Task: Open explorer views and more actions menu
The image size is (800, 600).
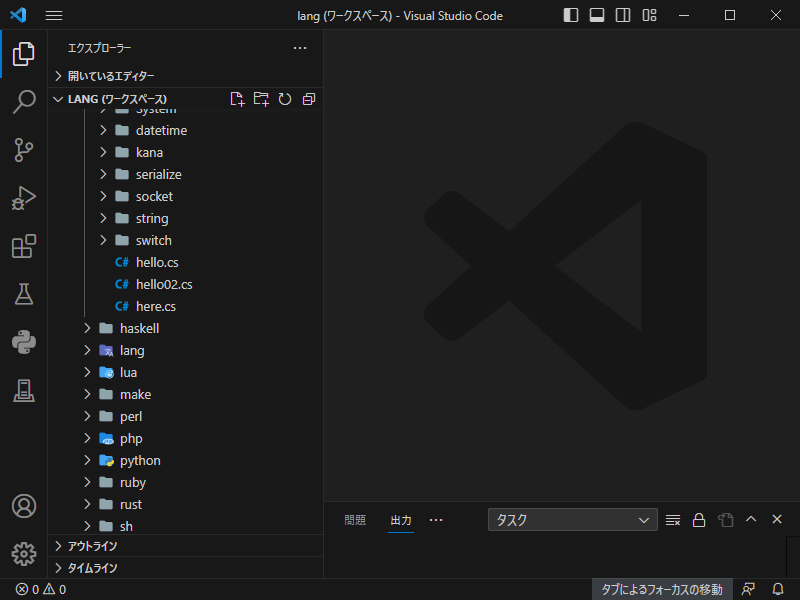Action: 300,48
